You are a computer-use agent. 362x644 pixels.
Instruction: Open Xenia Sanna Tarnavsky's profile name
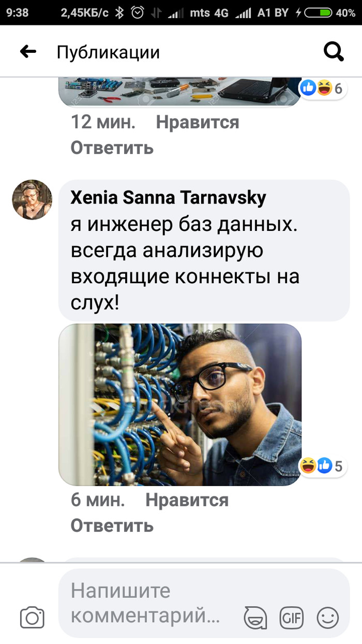[168, 197]
